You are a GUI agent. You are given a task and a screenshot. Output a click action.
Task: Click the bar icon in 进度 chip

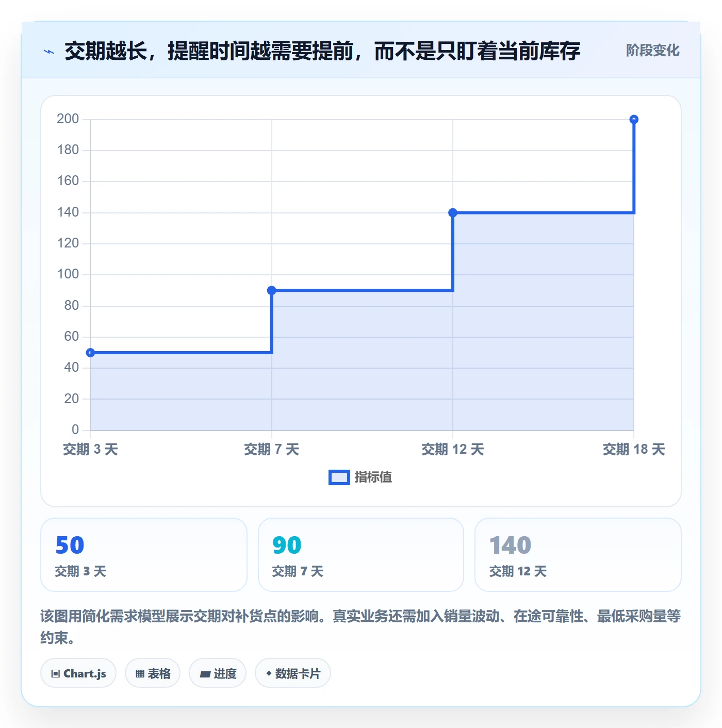205,674
